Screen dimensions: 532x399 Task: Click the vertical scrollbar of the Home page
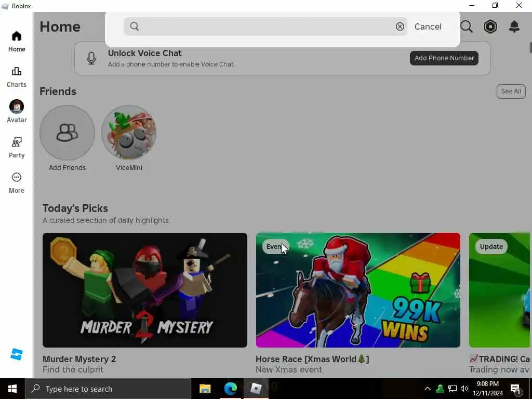point(530,48)
